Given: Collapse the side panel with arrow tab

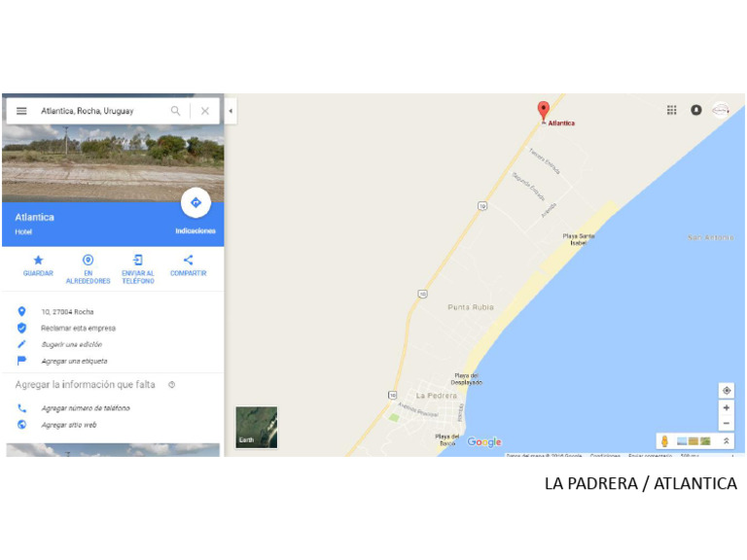Looking at the screenshot, I should [231, 111].
